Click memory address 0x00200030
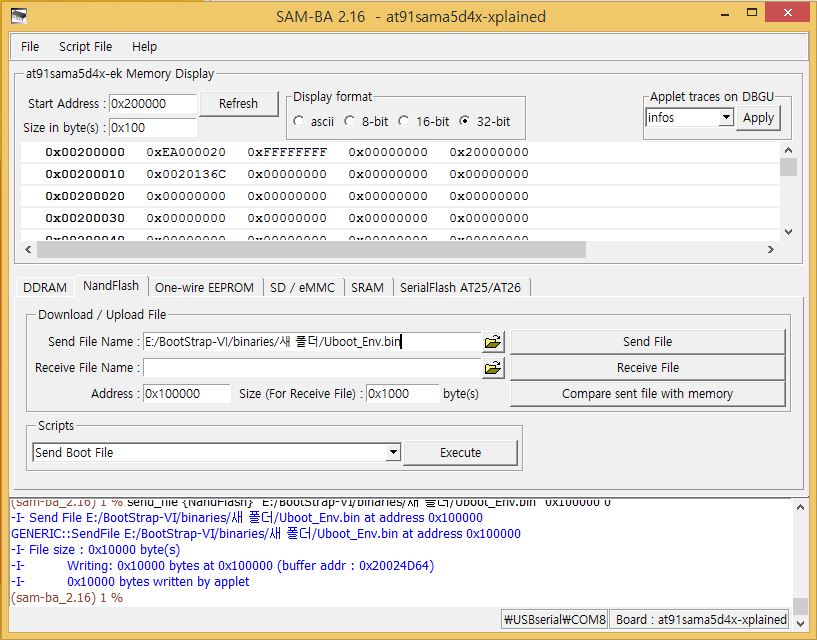Viewport: 817px width, 640px height. click(85, 218)
